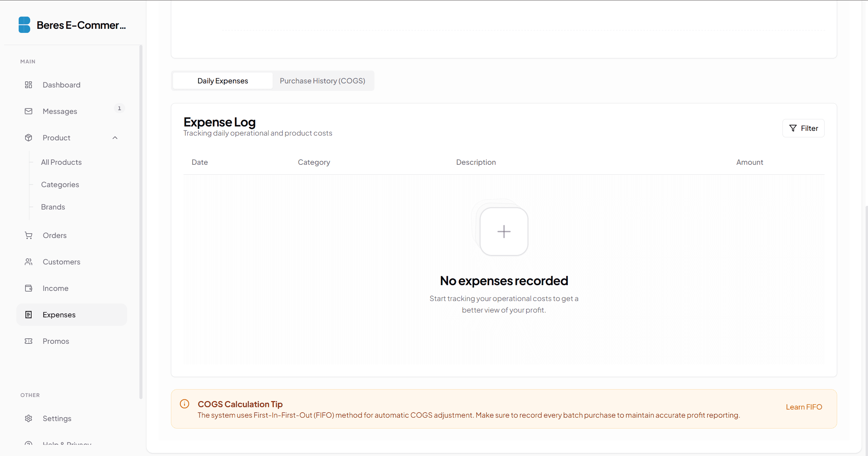
Task: Click the Amount column header
Action: [750, 162]
